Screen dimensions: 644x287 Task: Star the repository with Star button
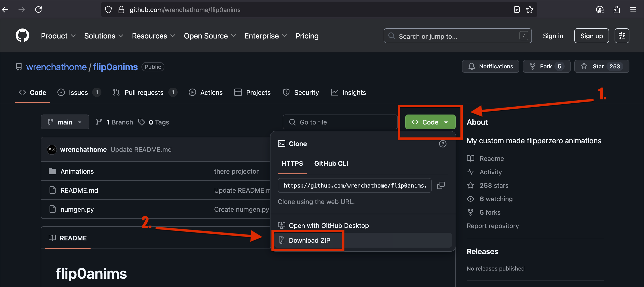(601, 66)
